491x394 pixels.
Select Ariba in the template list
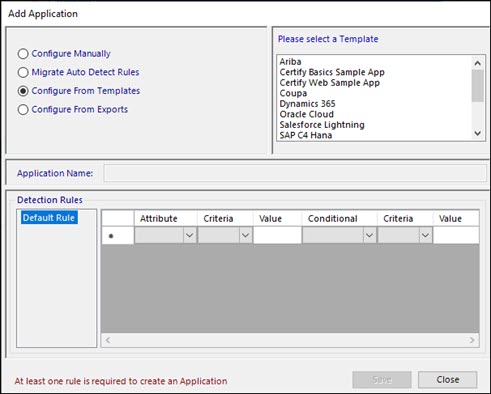pos(290,62)
